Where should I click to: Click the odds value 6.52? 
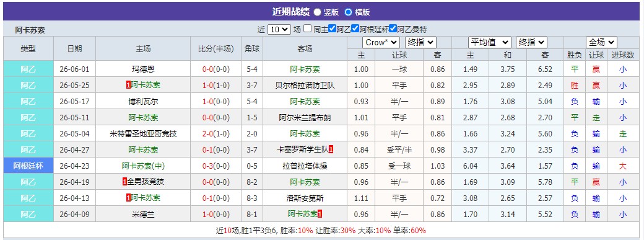tap(545, 69)
